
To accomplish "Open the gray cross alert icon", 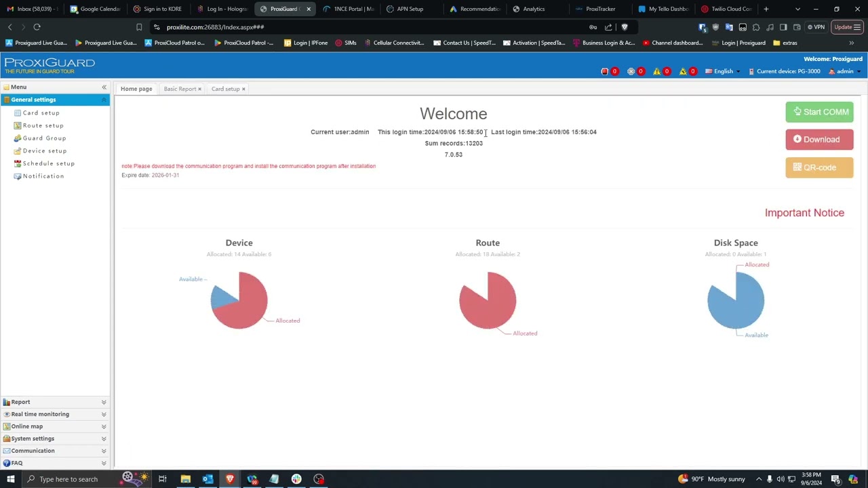I will tap(631, 71).
